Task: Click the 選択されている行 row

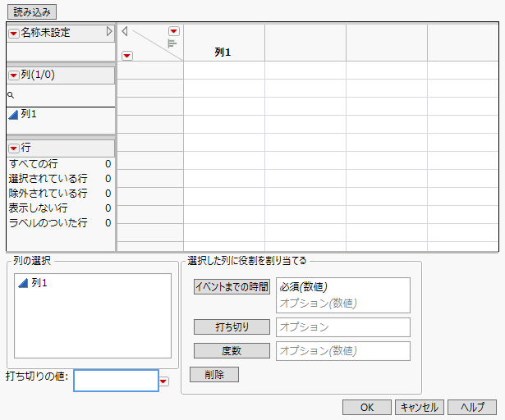Action: 60,179
